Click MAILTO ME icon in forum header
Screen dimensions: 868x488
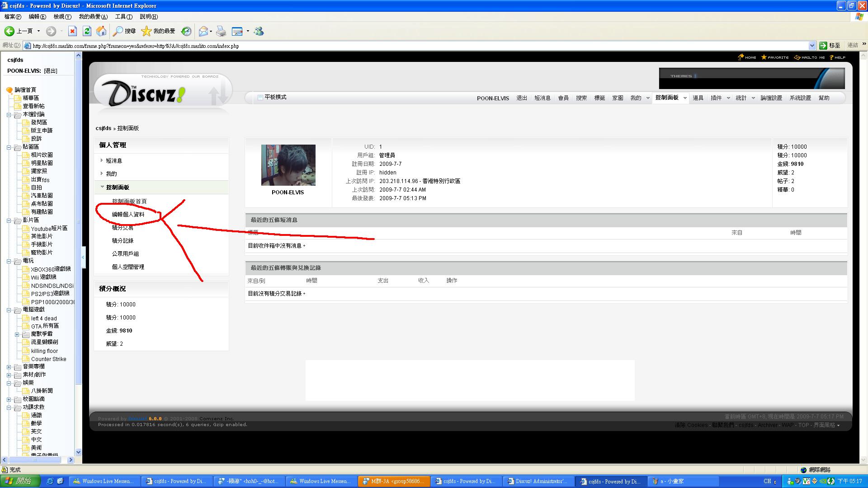click(x=809, y=57)
